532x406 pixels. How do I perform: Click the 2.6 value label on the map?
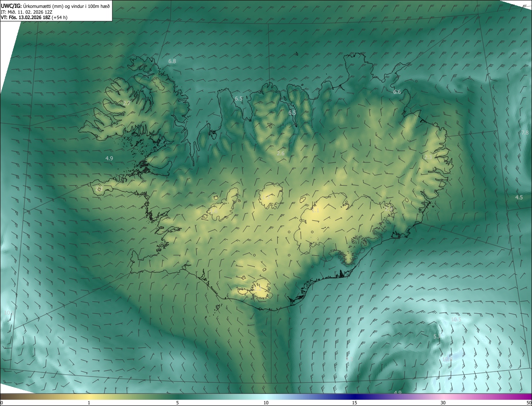pyautogui.click(x=281, y=153)
